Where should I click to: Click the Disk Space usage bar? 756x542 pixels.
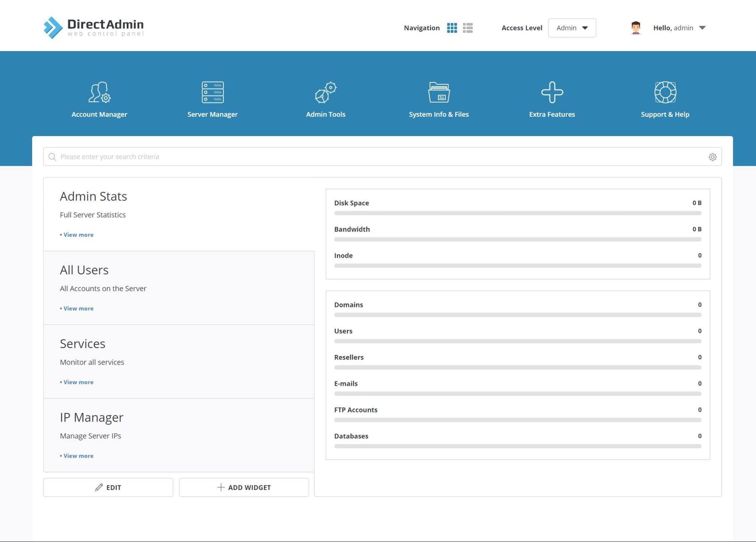click(517, 213)
